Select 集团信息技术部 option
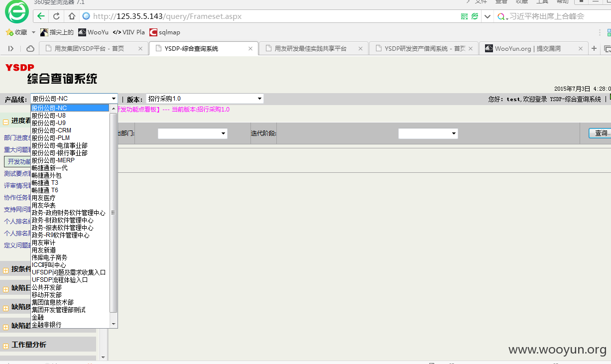Image resolution: width=611 pixels, height=364 pixels. [70, 302]
